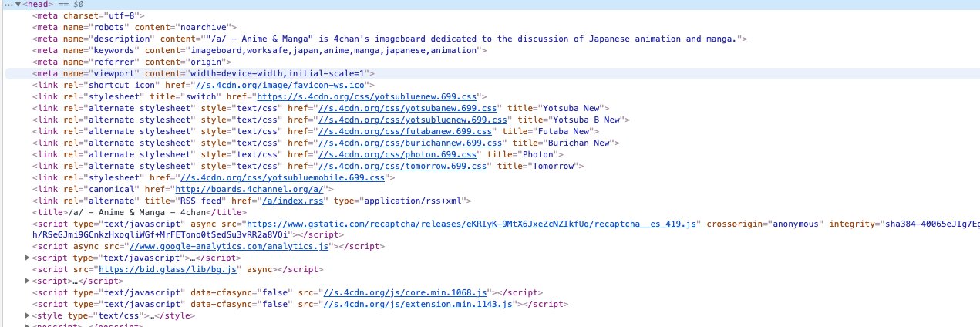
Task: Follow the yotsubanew.699.css href for Yotsuba New
Action: (x=409, y=108)
